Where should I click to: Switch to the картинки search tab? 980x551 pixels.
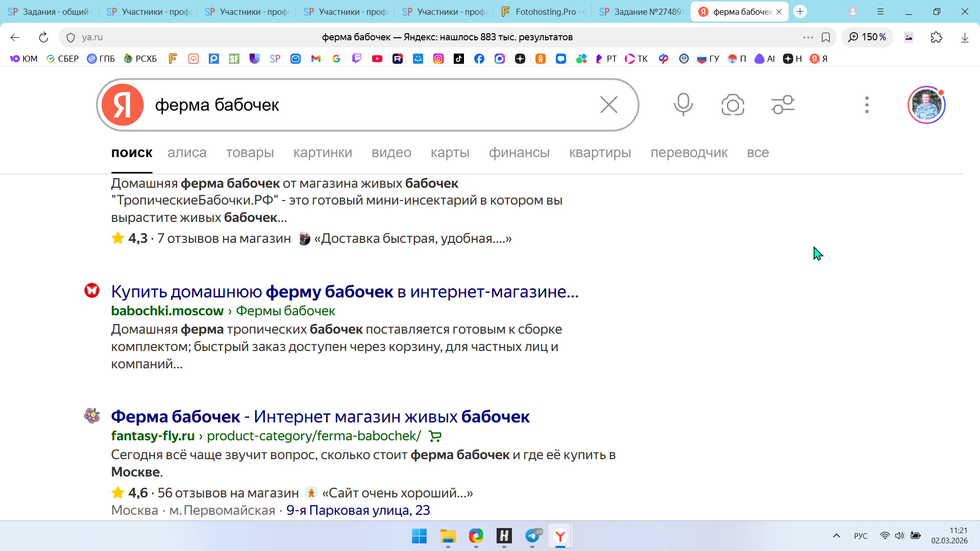point(323,153)
